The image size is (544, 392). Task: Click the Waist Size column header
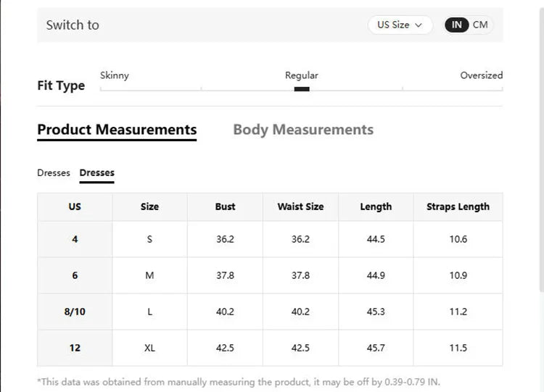click(300, 207)
